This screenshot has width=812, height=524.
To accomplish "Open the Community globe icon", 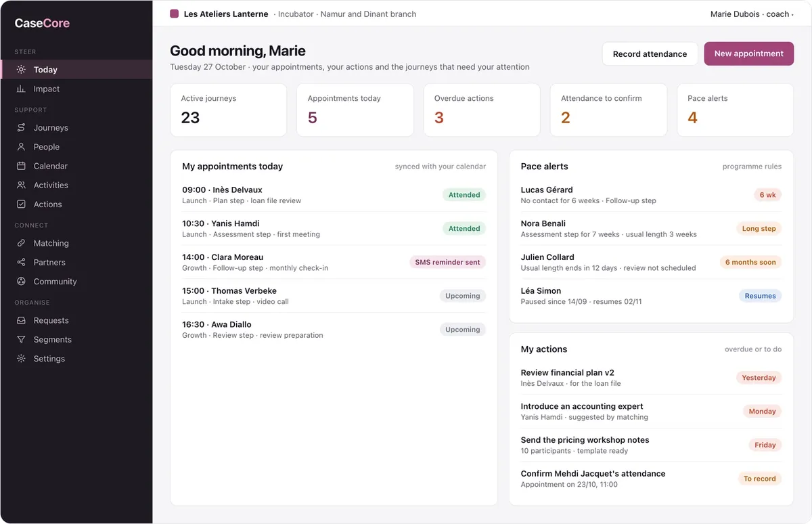I will 21,282.
